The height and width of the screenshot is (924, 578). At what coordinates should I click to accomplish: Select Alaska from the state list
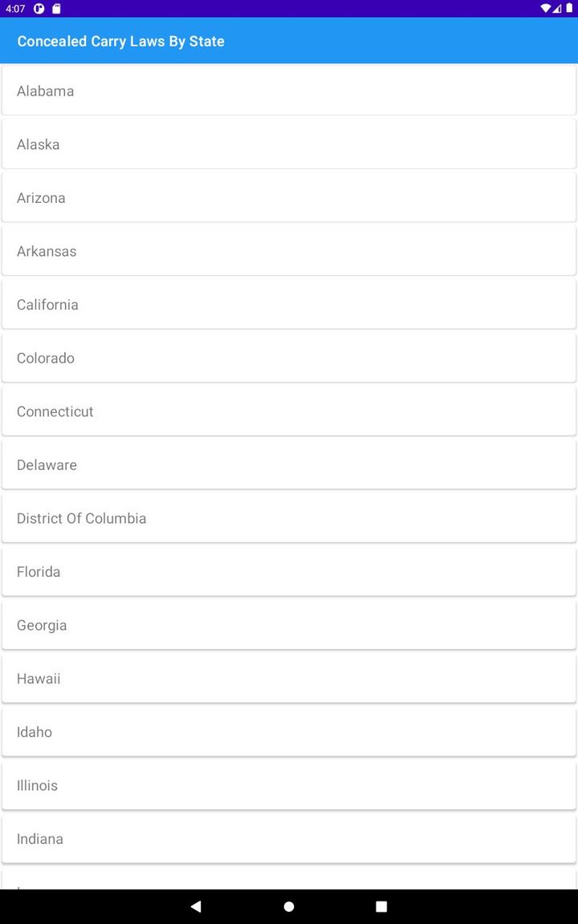pos(289,144)
